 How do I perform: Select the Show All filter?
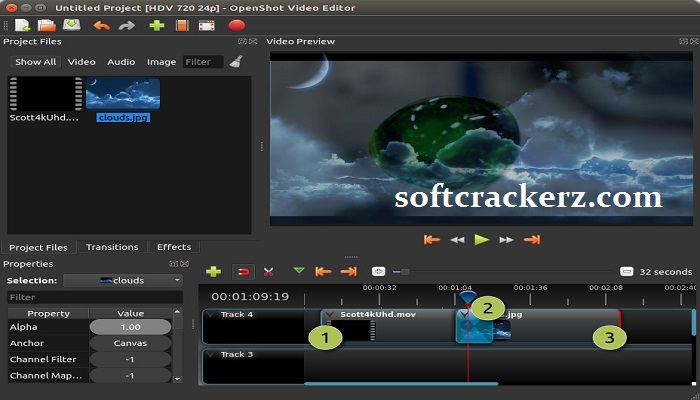36,62
